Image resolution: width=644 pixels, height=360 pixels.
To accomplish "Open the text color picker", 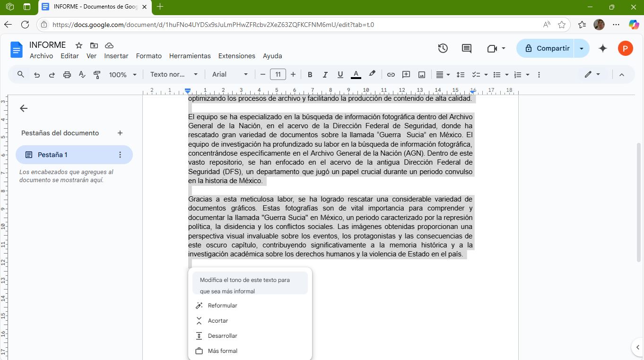I will coord(356,75).
